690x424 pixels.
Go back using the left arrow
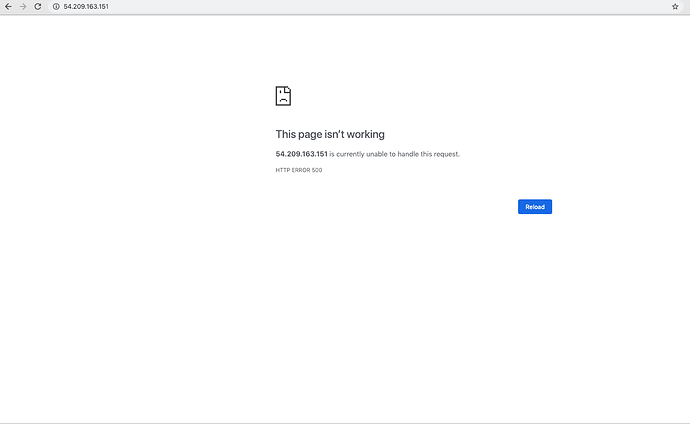8,7
